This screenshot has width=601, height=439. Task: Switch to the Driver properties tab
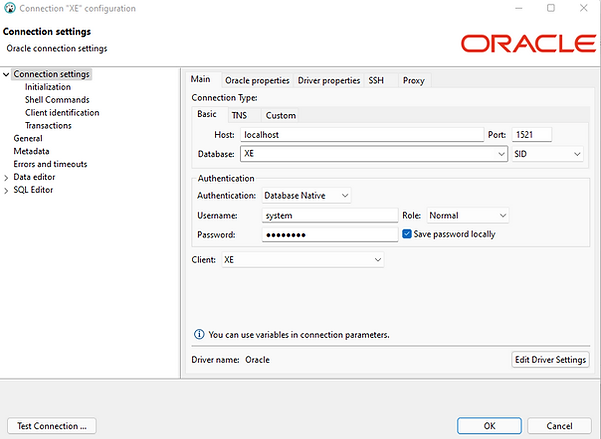tap(329, 81)
